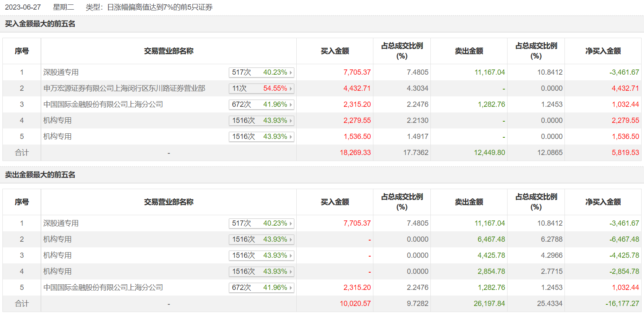Click the arrow icon beside 11次 54.55%
The height and width of the screenshot is (314, 644).
click(x=291, y=88)
